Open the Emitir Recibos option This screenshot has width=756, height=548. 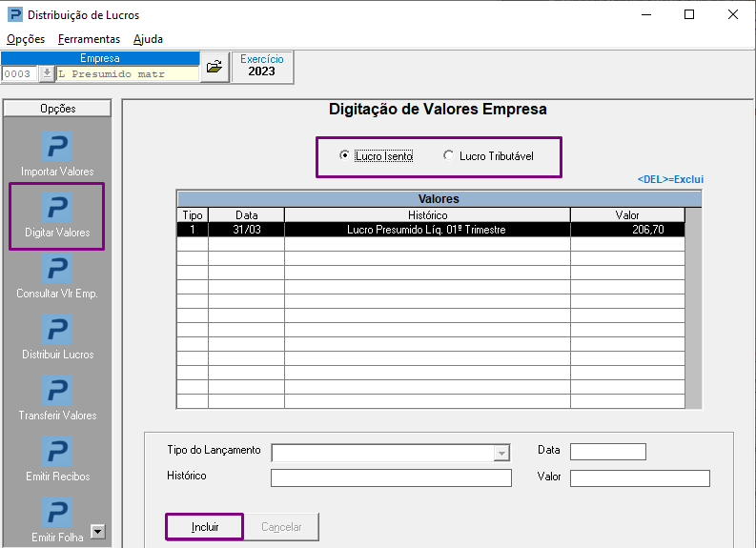coord(57,458)
